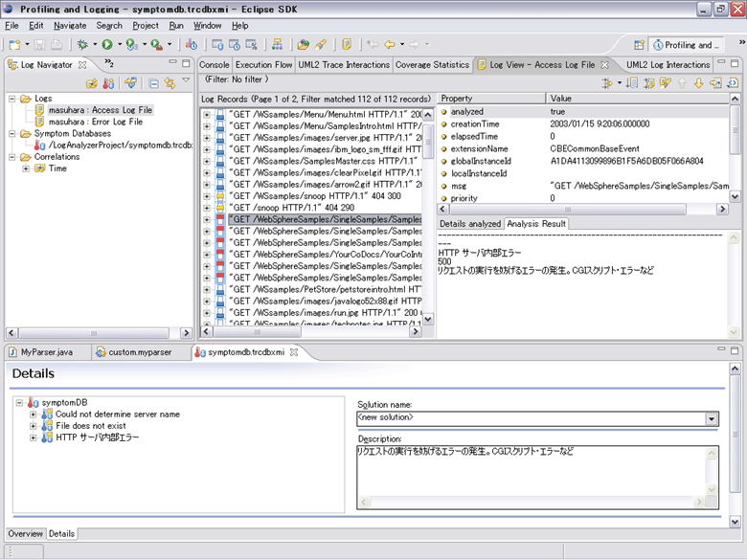
Task: Click the filter icon in Log View toolbar
Action: tap(607, 83)
